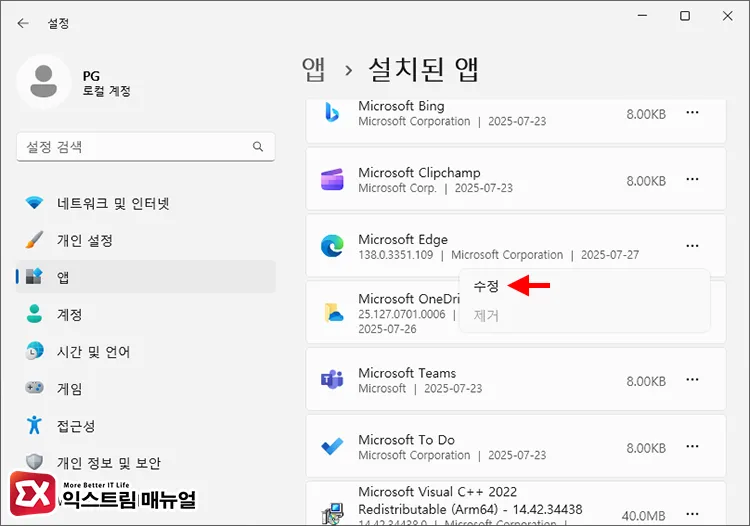Screen dimensions: 750x526
Task: Click the Microsoft Bing app name
Action: [x=401, y=106]
